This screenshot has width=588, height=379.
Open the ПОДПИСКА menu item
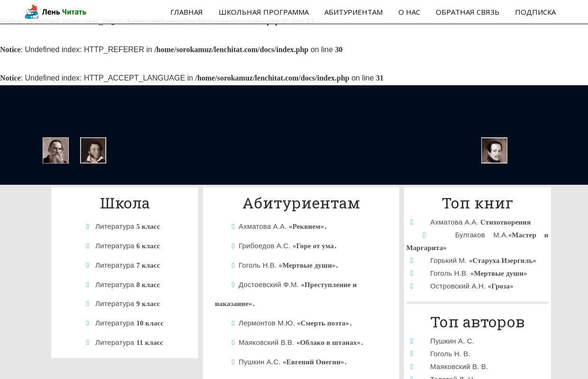coord(535,12)
